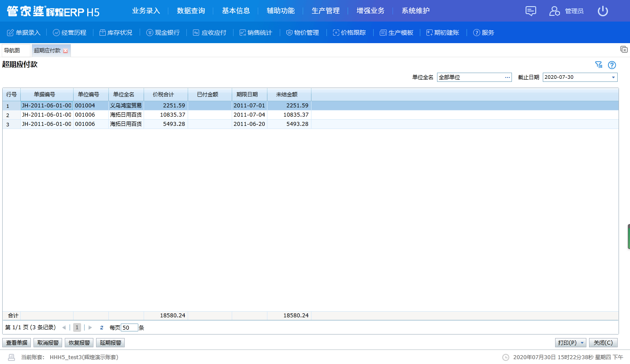
Task: Go to previous page arrow
Action: (x=64, y=327)
